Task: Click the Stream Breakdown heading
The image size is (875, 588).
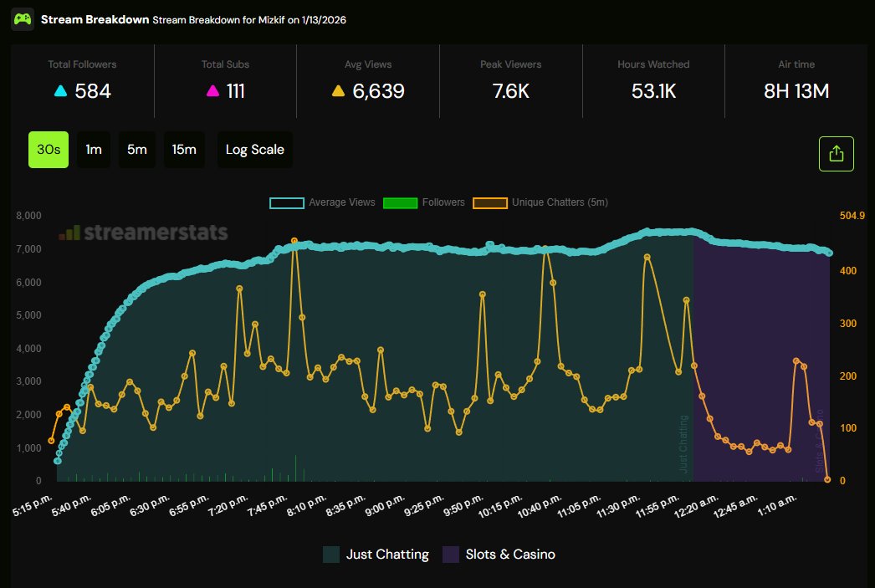Action: [x=95, y=19]
